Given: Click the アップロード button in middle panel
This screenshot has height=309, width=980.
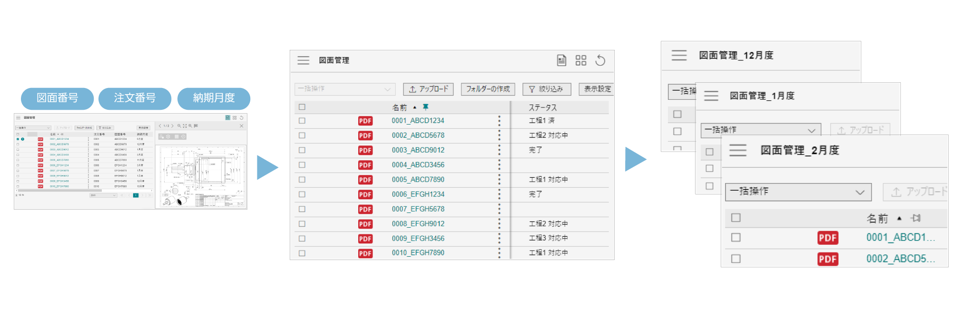Looking at the screenshot, I should coord(428,89).
